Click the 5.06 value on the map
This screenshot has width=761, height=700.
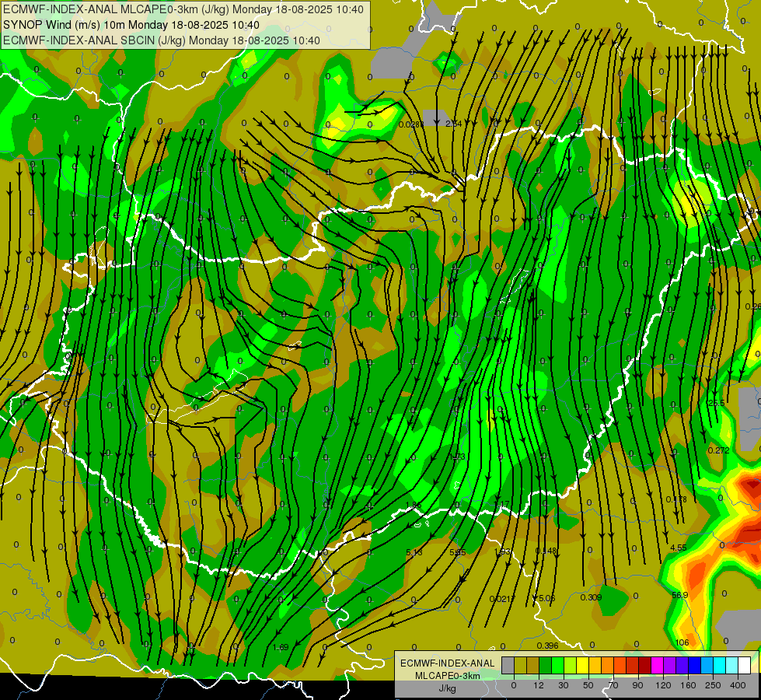[546, 598]
